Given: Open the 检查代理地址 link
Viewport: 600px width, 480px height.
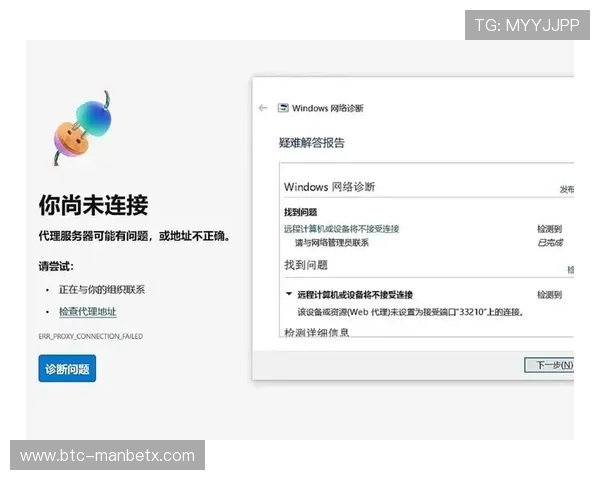Looking at the screenshot, I should click(88, 312).
